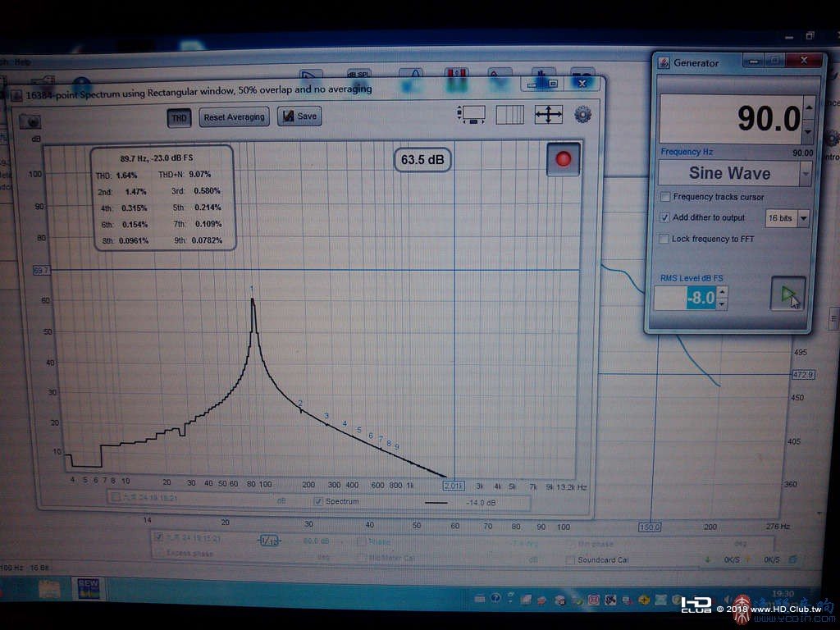This screenshot has height=630, width=840.
Task: Click the 1/12 smoothing indicator below the graph
Action: [x=269, y=541]
